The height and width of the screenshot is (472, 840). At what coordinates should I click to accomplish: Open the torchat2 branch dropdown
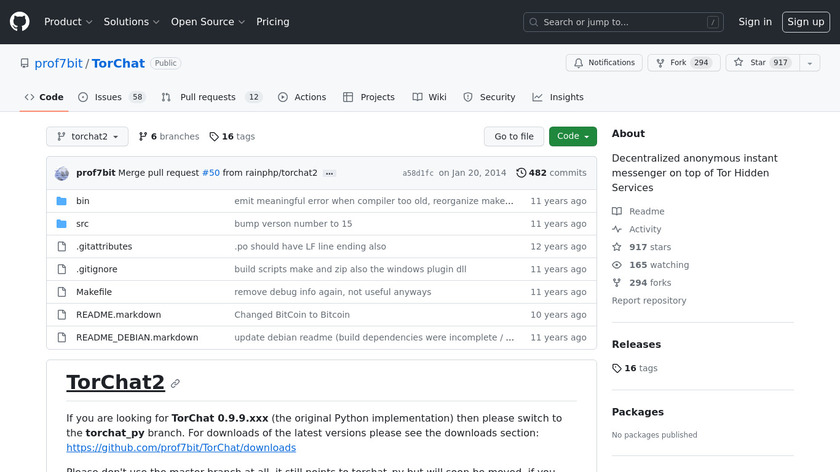(87, 136)
